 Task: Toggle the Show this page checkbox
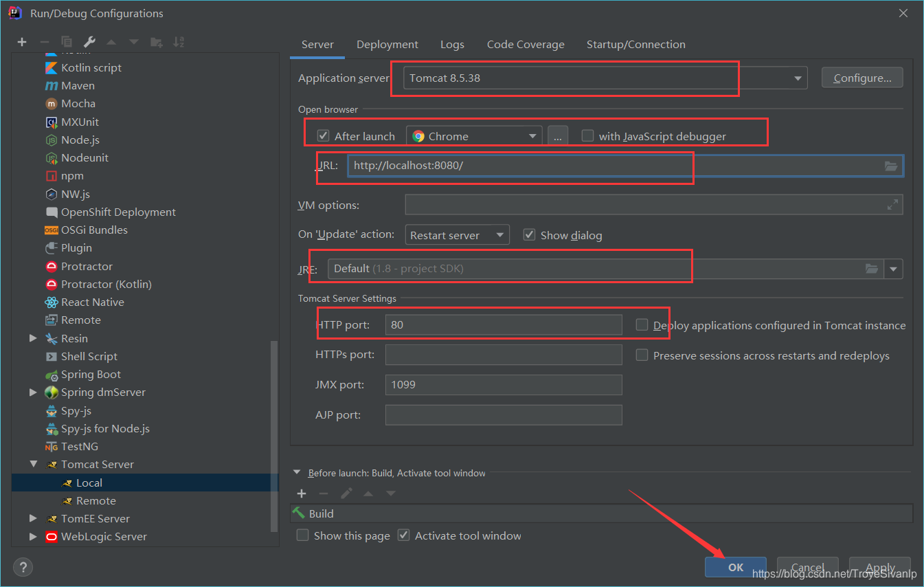[302, 535]
